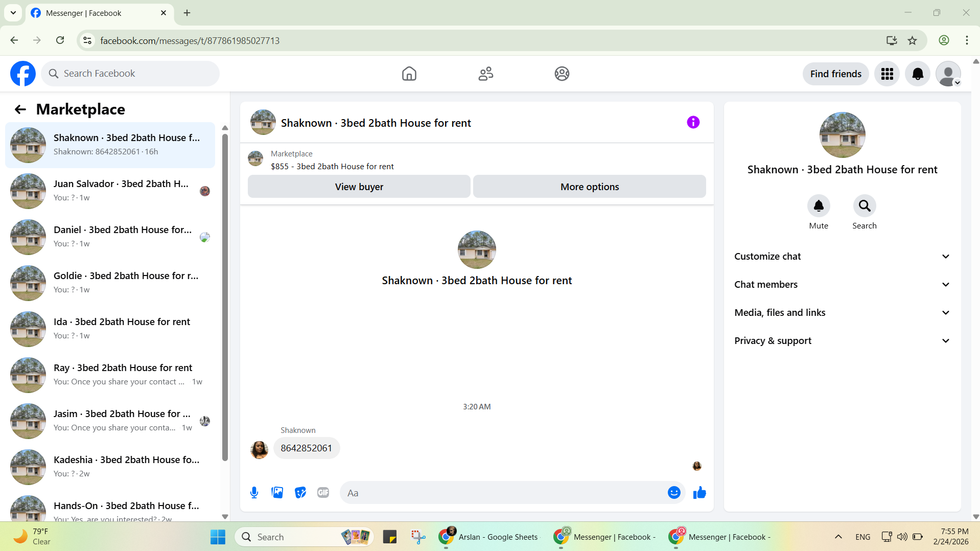Focus the Search Facebook field
Viewport: 980px width, 551px height.
(x=130, y=74)
